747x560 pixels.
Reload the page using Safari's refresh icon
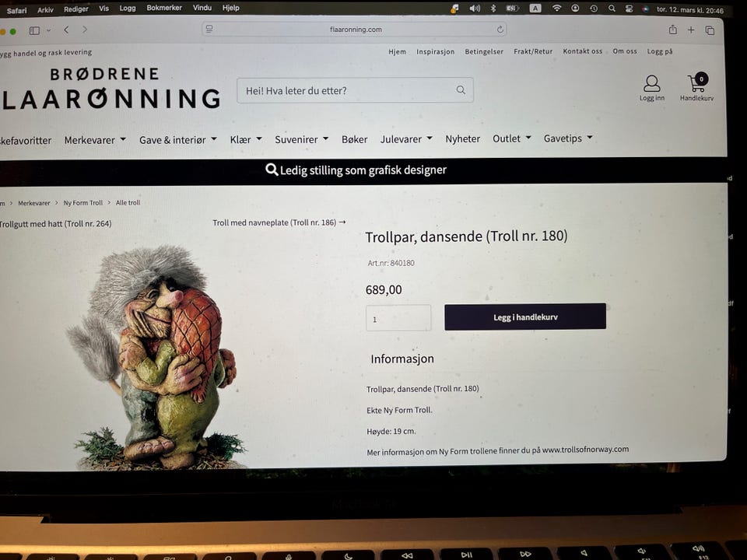point(500,30)
